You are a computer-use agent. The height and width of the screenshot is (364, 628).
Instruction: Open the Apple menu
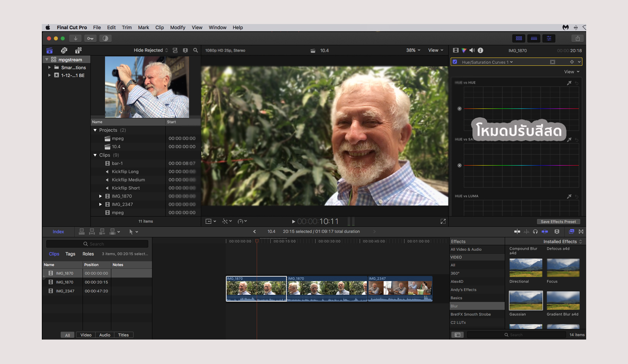[48, 28]
